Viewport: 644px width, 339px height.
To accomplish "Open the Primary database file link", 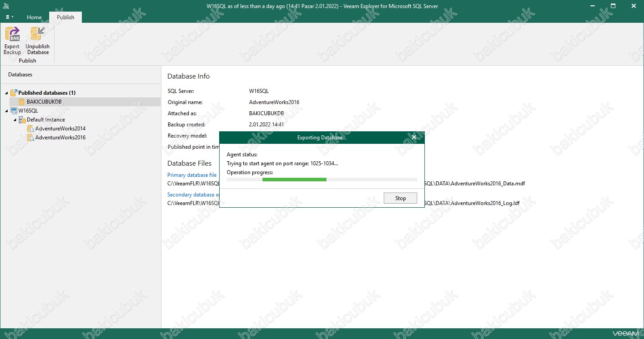I will [192, 175].
